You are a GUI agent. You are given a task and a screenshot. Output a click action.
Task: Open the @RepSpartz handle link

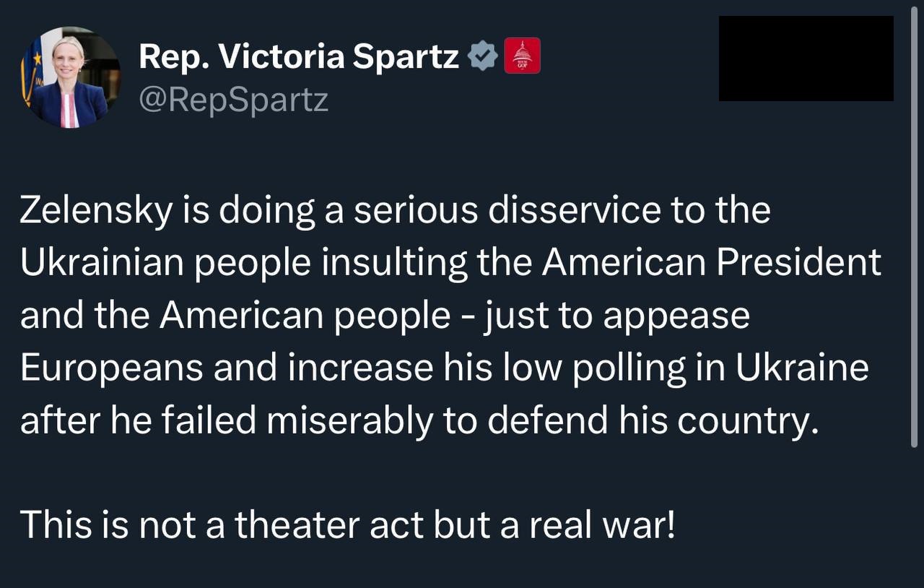tap(233, 100)
